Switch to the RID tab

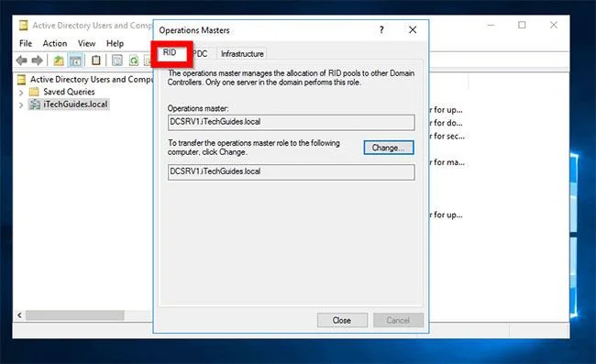pyautogui.click(x=170, y=52)
